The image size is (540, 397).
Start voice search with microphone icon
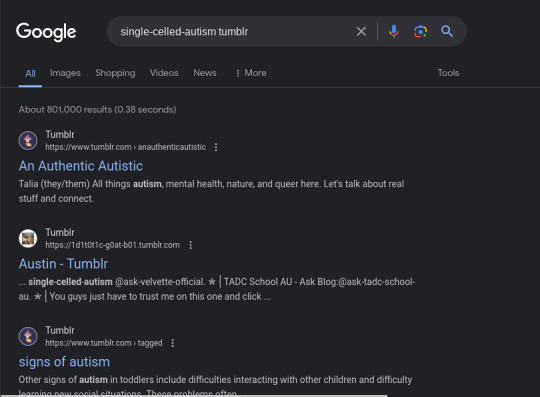tap(394, 31)
